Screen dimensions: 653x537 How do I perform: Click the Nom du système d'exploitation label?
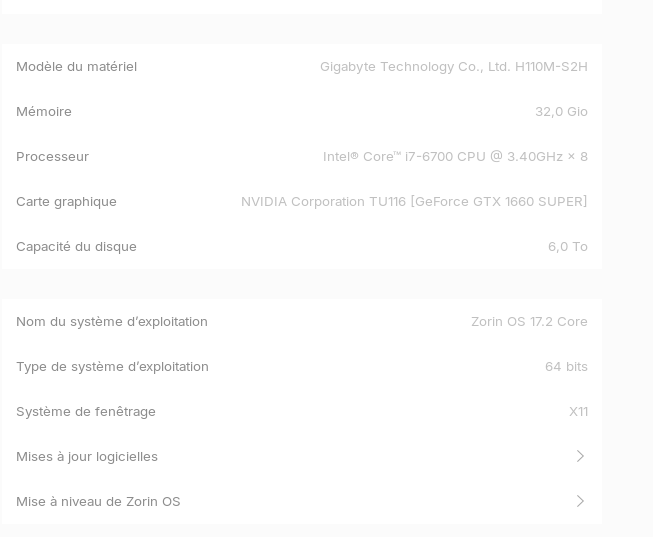(x=112, y=321)
